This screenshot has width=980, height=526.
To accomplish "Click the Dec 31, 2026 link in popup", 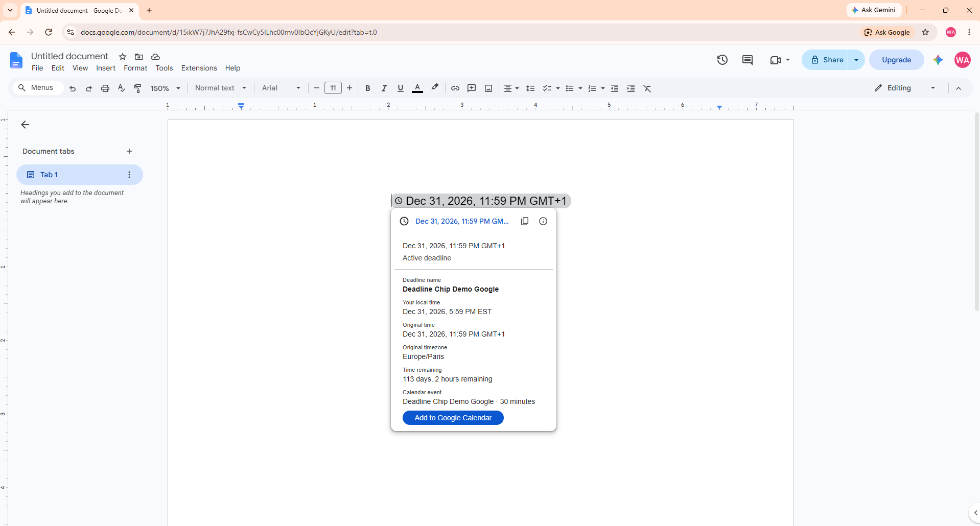I will [462, 221].
